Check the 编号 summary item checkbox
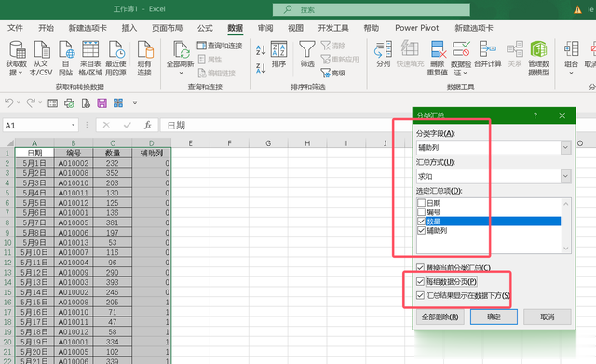Screen dimensions: 596x364 coord(421,212)
